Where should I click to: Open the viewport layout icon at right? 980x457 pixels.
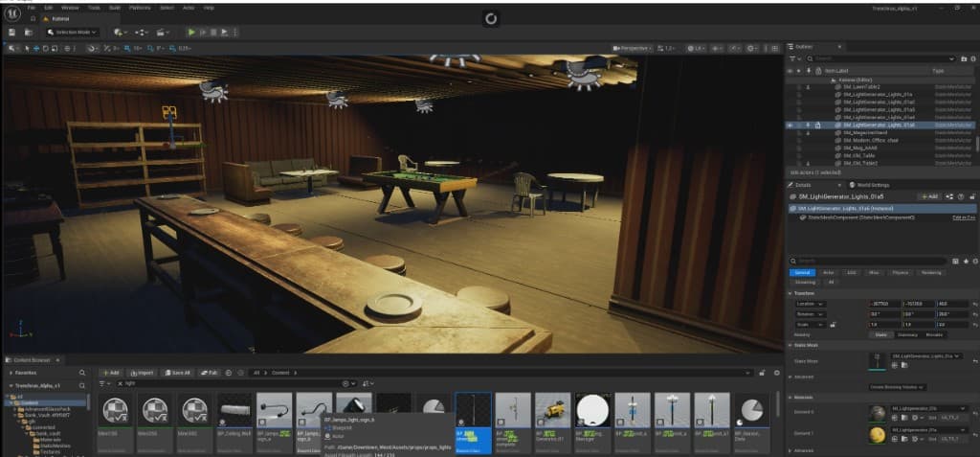[775, 48]
